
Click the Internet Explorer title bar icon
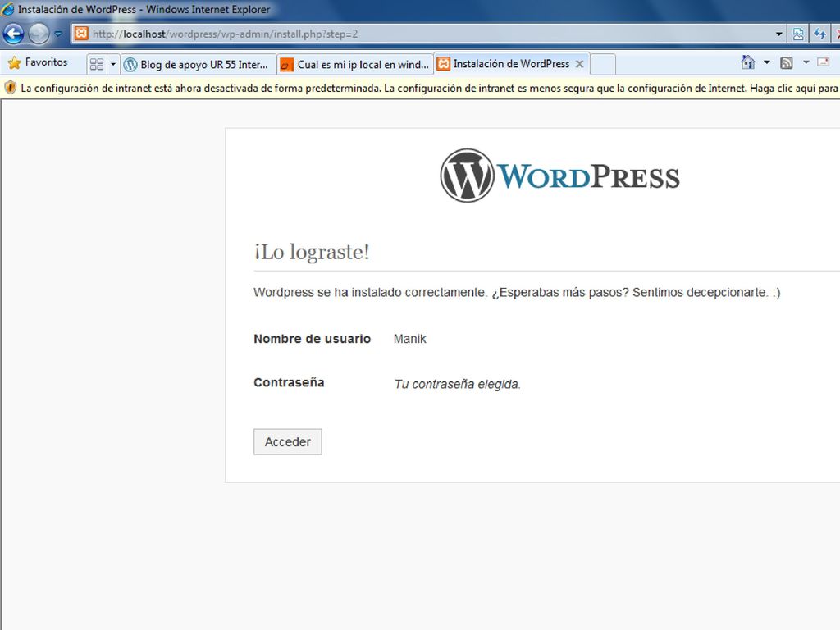point(7,9)
